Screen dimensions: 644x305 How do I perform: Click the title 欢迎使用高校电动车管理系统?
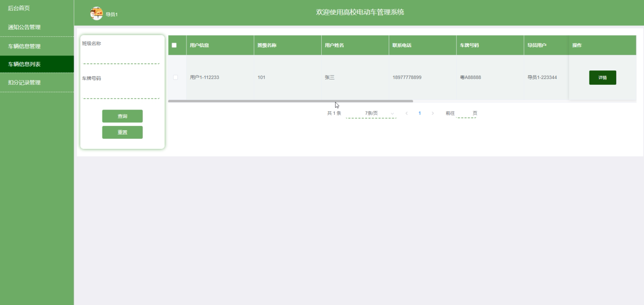[360, 12]
